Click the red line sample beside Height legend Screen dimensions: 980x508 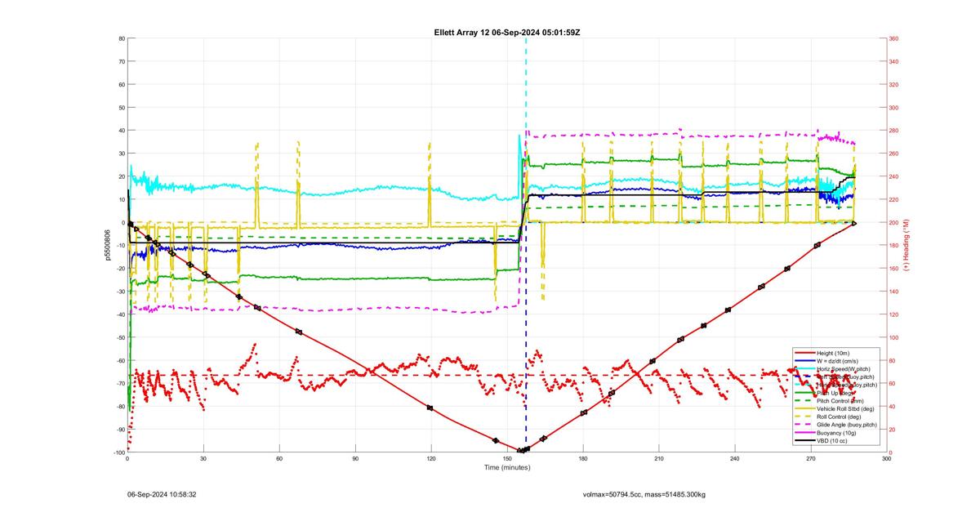pyautogui.click(x=804, y=353)
